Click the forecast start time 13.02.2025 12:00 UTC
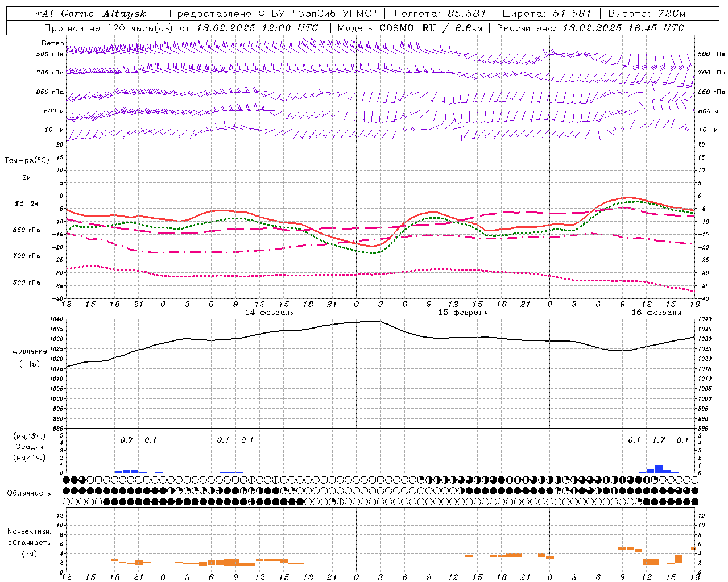The width and height of the screenshot is (728, 582). coord(257,28)
